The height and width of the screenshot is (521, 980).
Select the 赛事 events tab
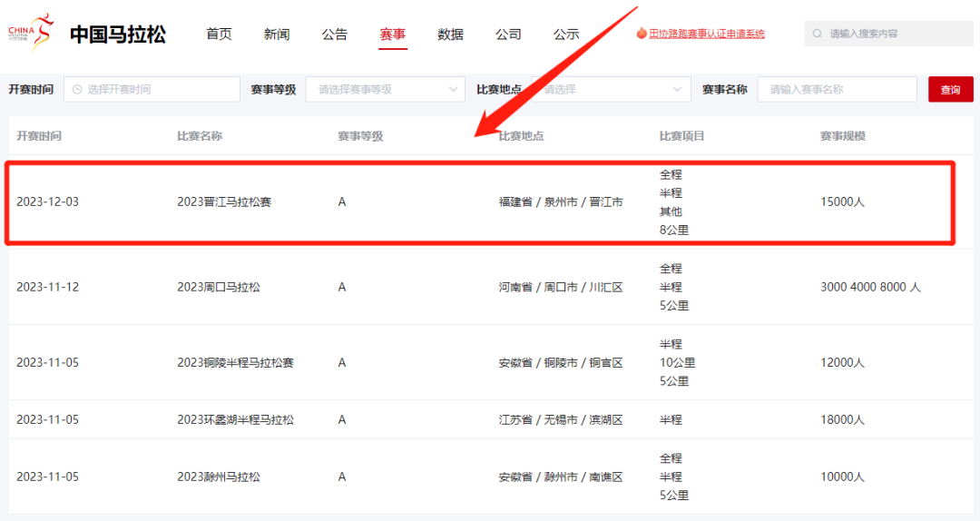(393, 34)
